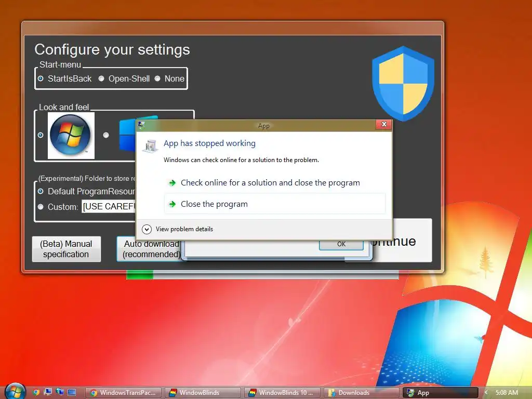Select the Custom folder radio button
The height and width of the screenshot is (399, 532).
41,207
